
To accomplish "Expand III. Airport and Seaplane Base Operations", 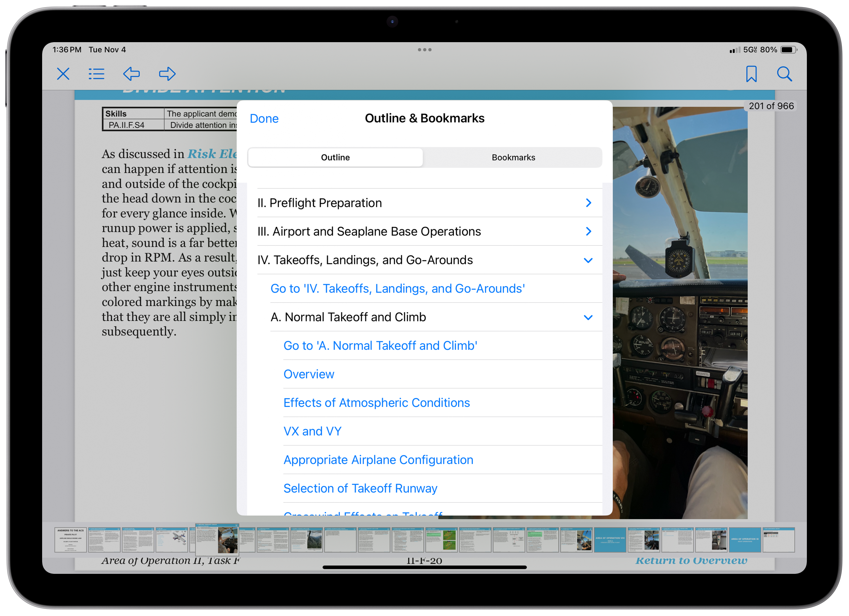I will click(x=588, y=231).
